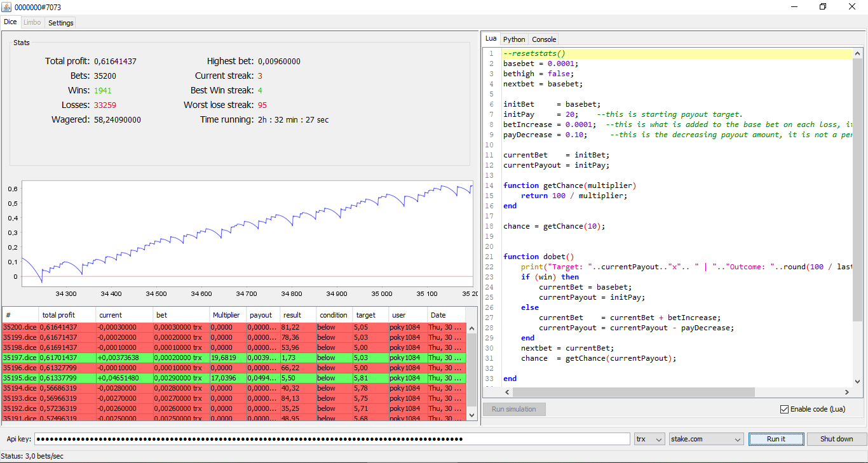Image resolution: width=868 pixels, height=463 pixels.
Task: Click the 'total profit' column header
Action: [67, 315]
